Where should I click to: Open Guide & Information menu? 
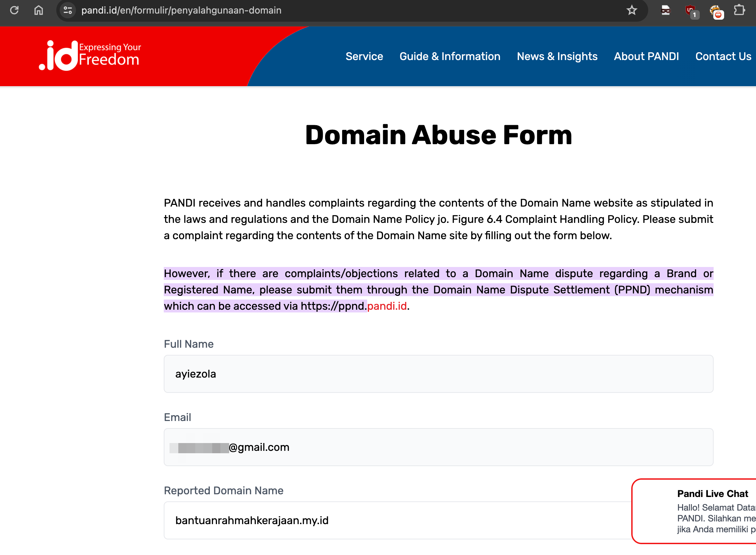click(x=450, y=56)
